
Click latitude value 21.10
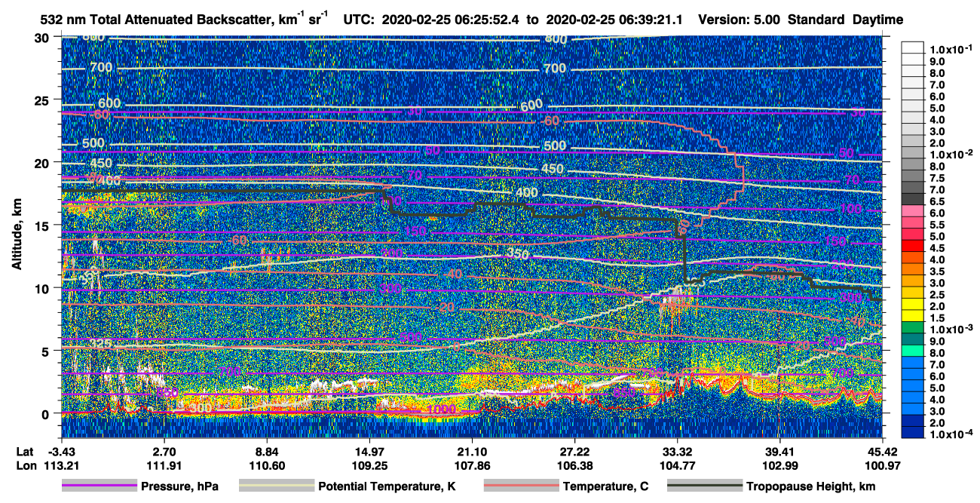coord(472,451)
